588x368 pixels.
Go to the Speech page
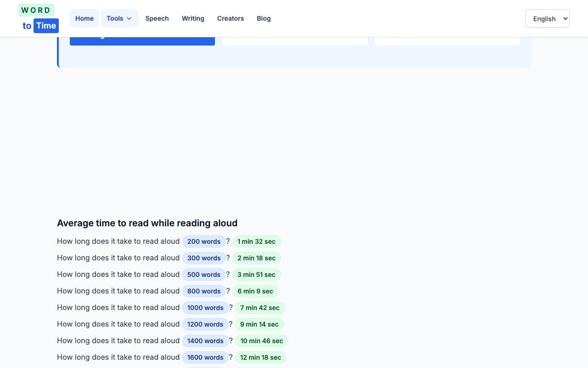[157, 18]
